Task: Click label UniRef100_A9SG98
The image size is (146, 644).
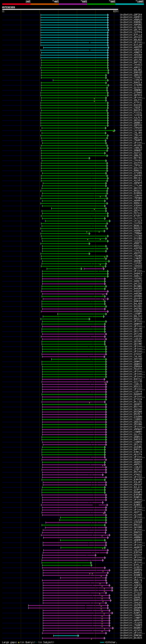Action: pyautogui.click(x=131, y=58)
